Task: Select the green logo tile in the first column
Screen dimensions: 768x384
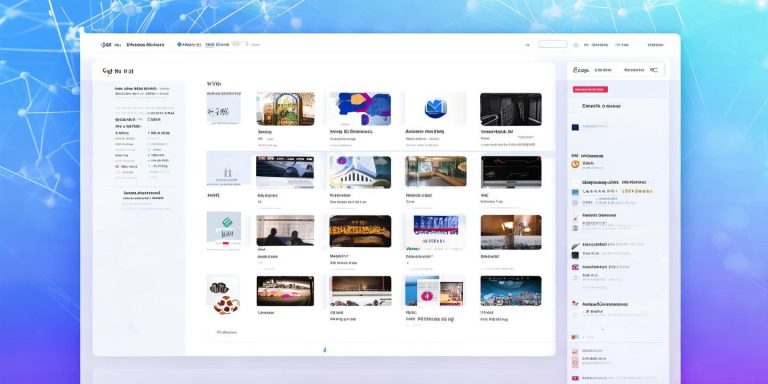Action: [224, 227]
